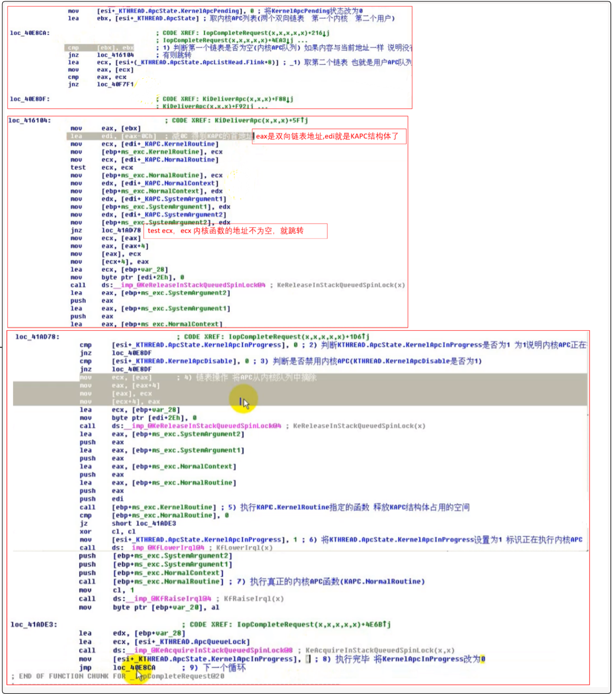Click 'cmp [esi+_KTHREAD.KernelApcDisable], 0' line
Image resolution: width=616 pixels, height=694 pixels.
click(x=164, y=361)
